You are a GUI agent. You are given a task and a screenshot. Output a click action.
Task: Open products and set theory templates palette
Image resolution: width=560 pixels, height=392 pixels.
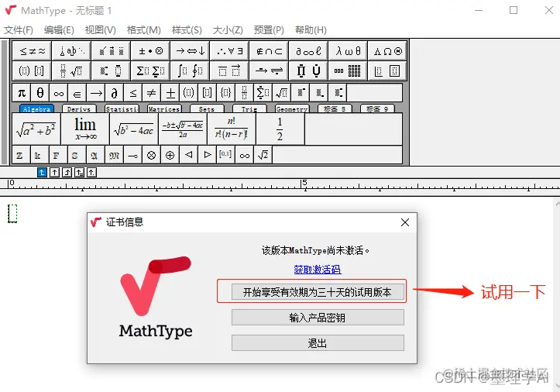tap(308, 70)
